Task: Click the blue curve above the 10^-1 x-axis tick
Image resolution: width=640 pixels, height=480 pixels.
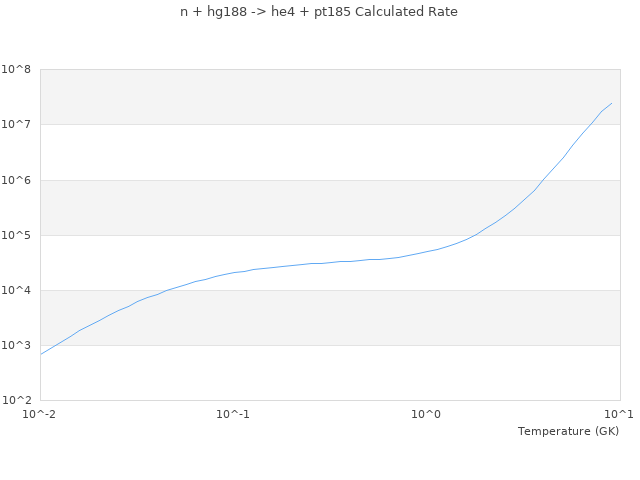Action: click(x=233, y=273)
